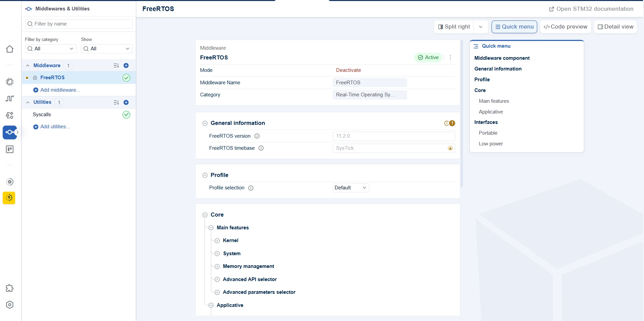Image resolution: width=644 pixels, height=321 pixels.
Task: Collapse the Profile section
Action: pyautogui.click(x=205, y=175)
